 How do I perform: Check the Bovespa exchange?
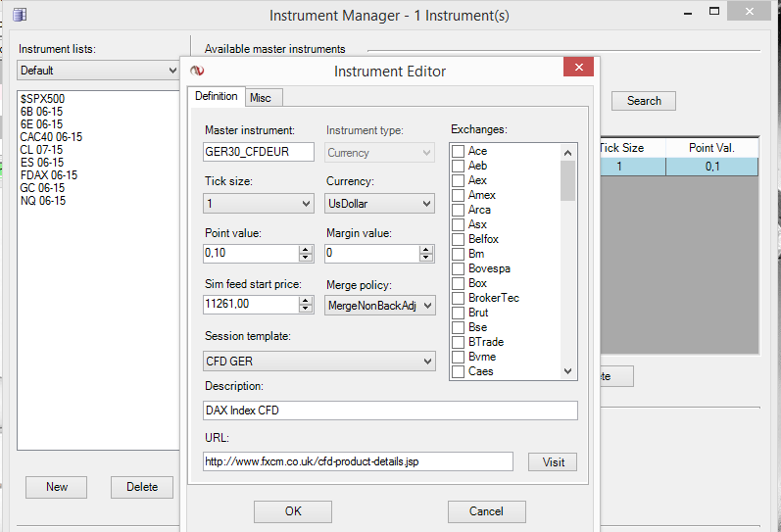tap(458, 268)
